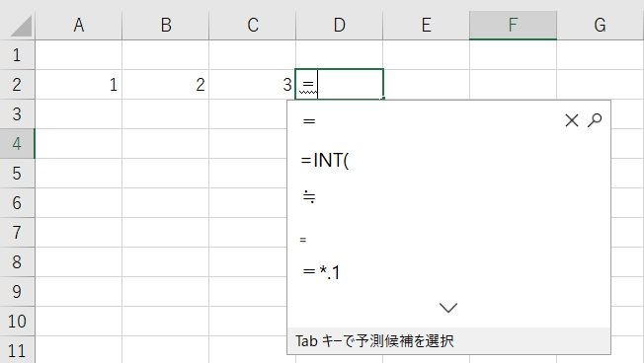Select row 3 header
This screenshot has width=644, height=363.
pos(17,114)
